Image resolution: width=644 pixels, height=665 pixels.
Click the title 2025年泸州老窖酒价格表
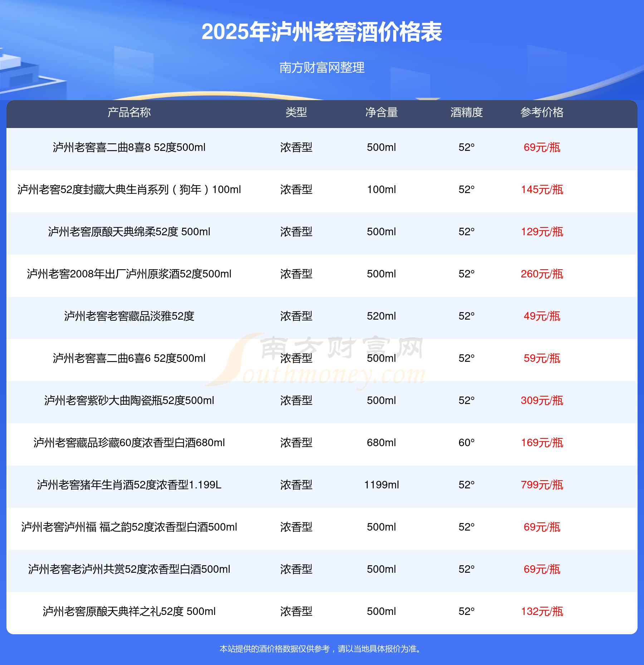tap(322, 32)
